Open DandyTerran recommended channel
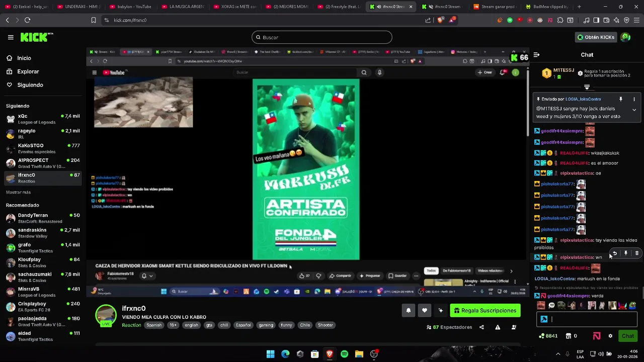This screenshot has height=362, width=644. 43,218
